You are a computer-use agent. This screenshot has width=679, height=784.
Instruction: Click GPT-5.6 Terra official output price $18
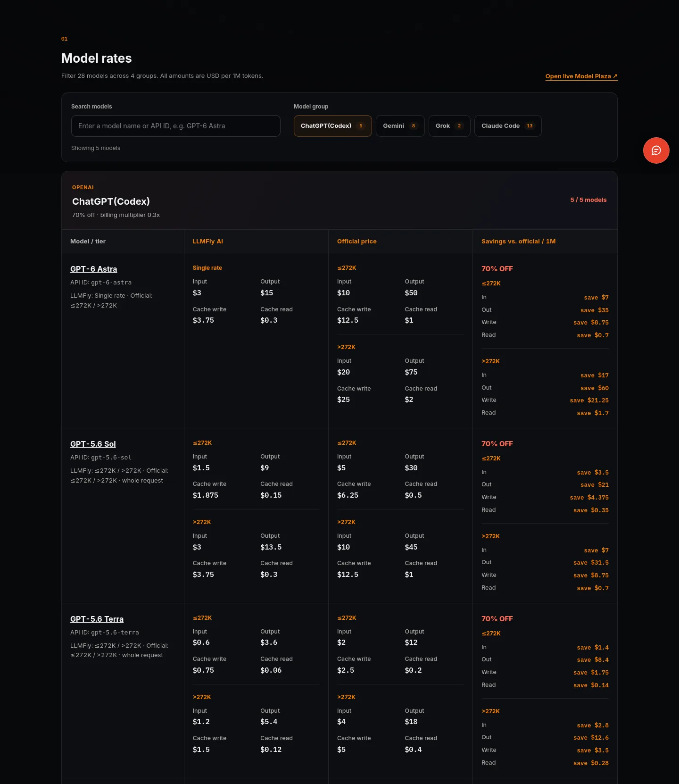click(x=411, y=722)
